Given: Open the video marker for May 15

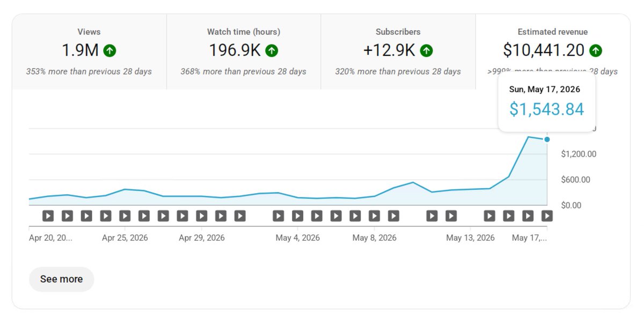Looking at the screenshot, I should (x=509, y=216).
